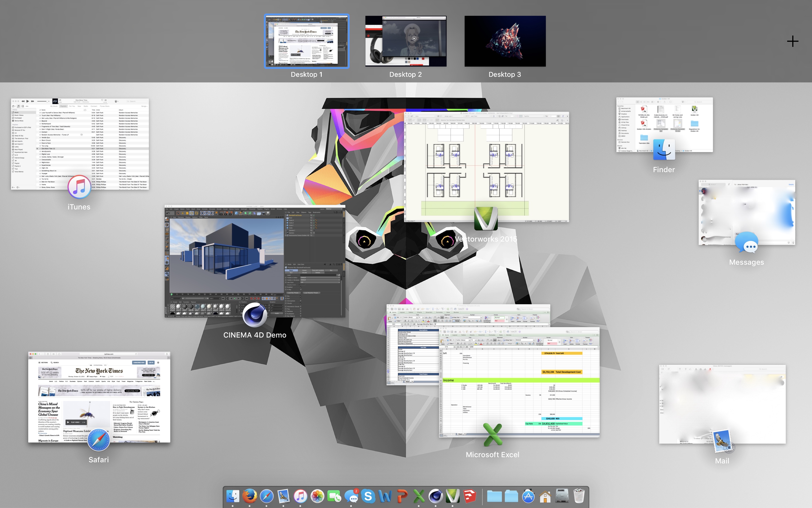Open the App Store in the Dock
812x508 pixels.
(x=528, y=496)
